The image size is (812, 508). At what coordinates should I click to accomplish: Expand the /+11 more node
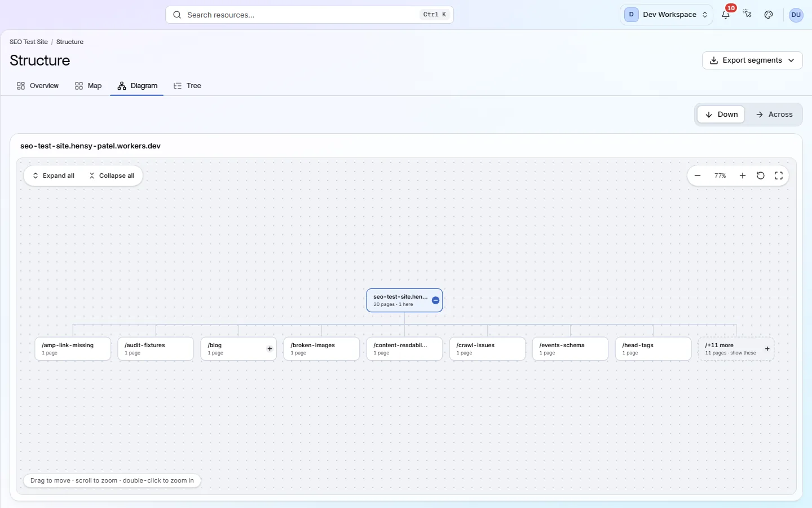tap(767, 349)
